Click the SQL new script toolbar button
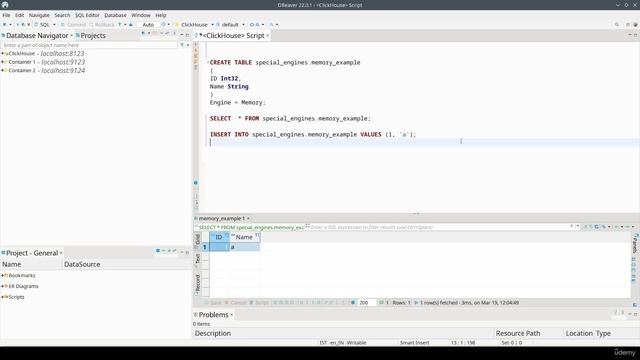640x360 pixels. (42, 24)
